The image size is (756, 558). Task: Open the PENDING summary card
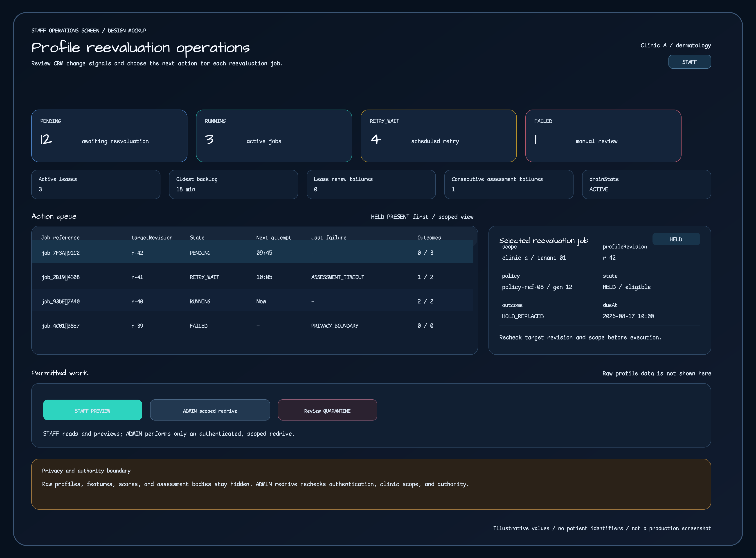pos(109,136)
